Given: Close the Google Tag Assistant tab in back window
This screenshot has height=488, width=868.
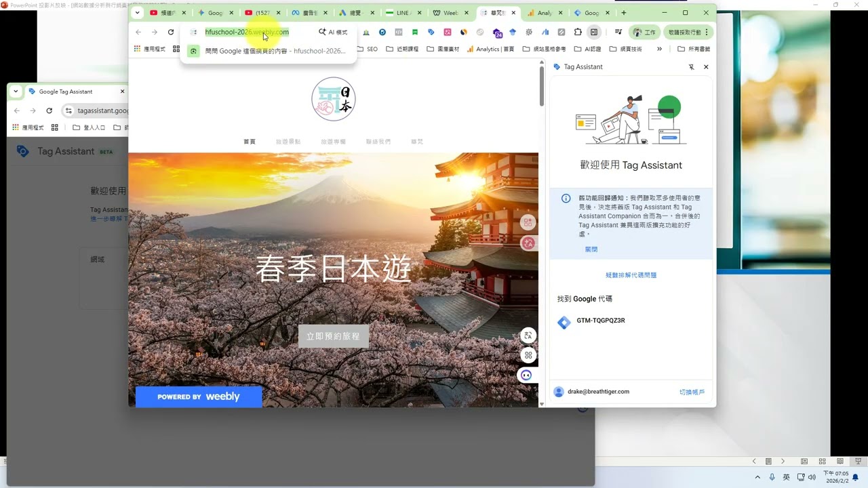Looking at the screenshot, I should click(x=122, y=91).
